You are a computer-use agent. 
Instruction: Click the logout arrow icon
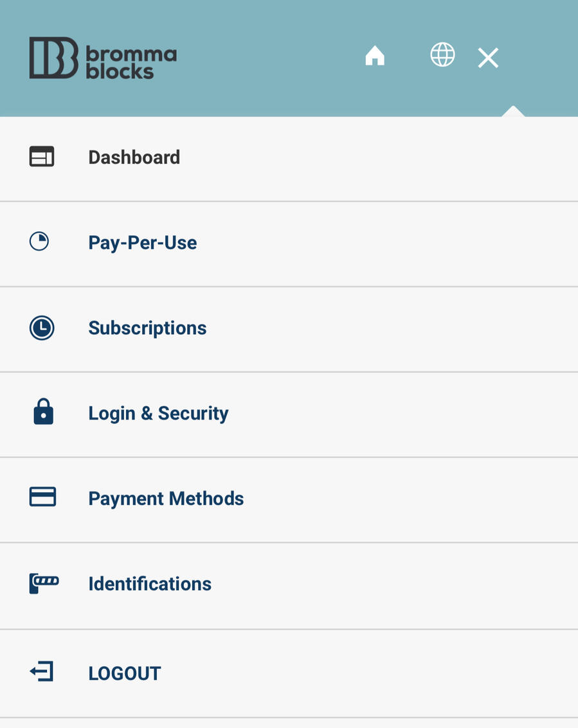(x=42, y=672)
